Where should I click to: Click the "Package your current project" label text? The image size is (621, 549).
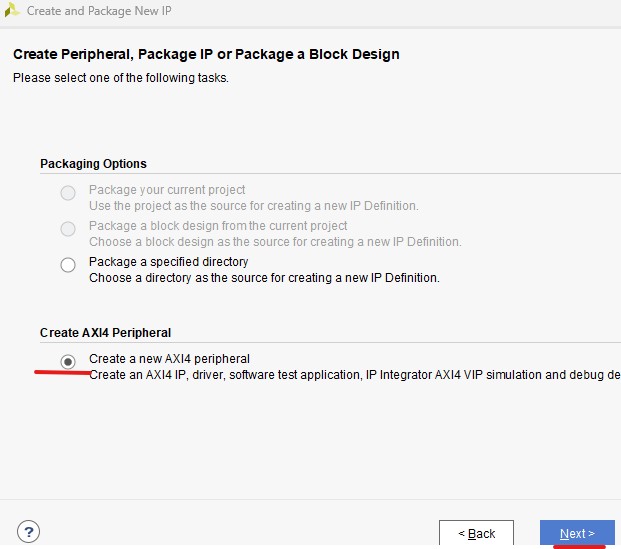[x=167, y=190]
